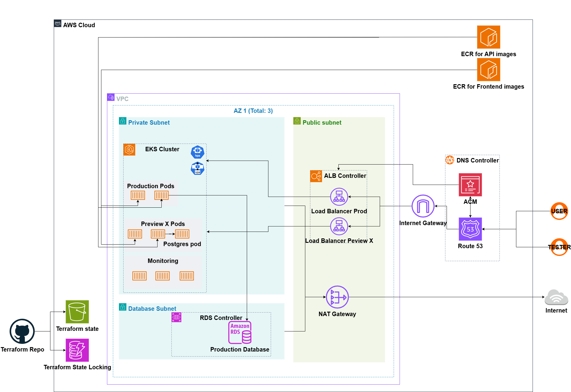Click the EKS Cluster orange icon
571x392 pixels.
[129, 149]
